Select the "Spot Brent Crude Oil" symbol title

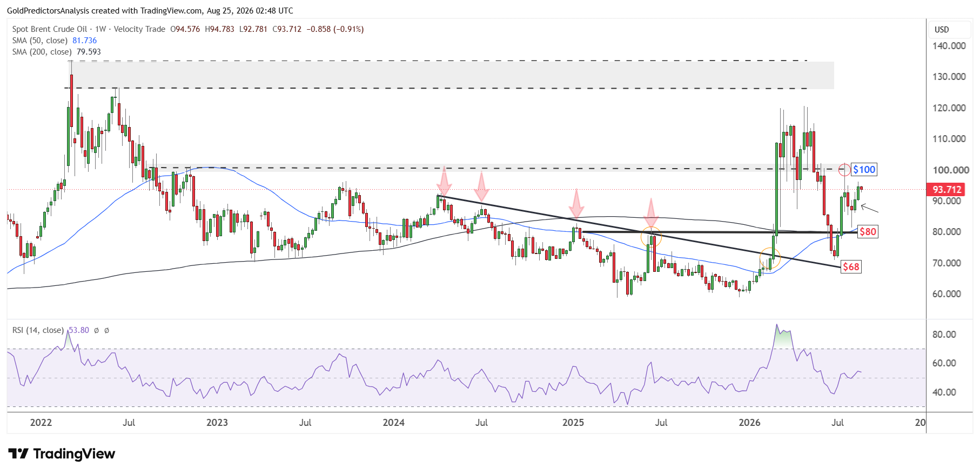click(50, 29)
